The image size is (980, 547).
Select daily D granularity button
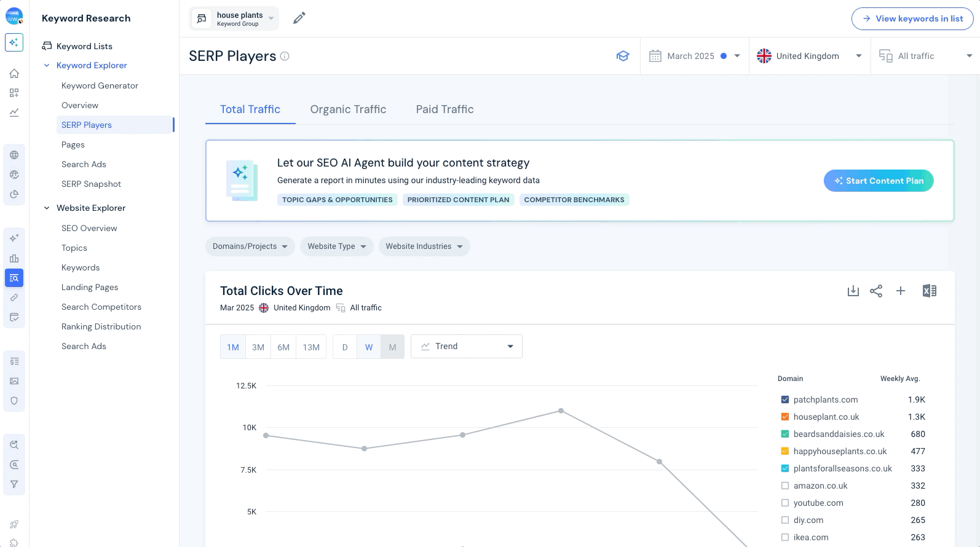point(345,347)
